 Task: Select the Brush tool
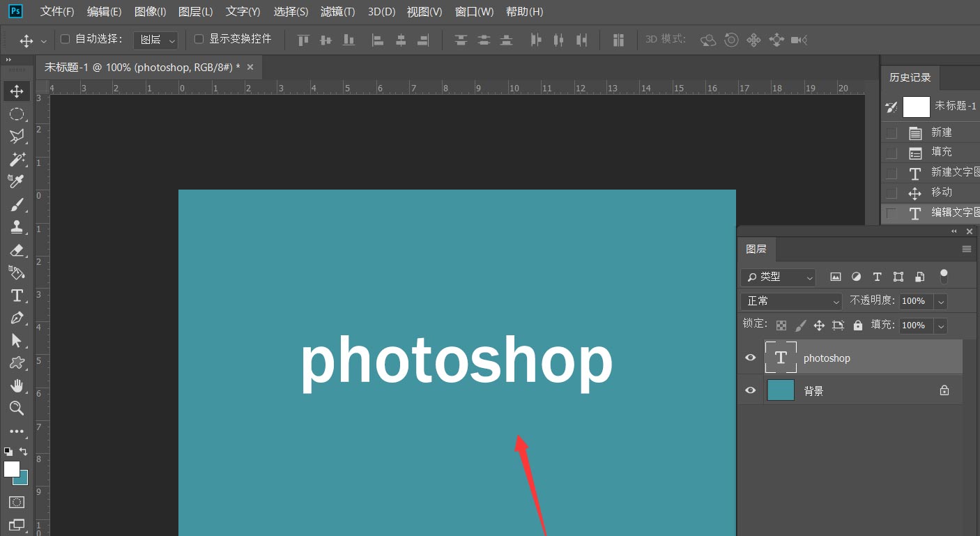pyautogui.click(x=17, y=204)
